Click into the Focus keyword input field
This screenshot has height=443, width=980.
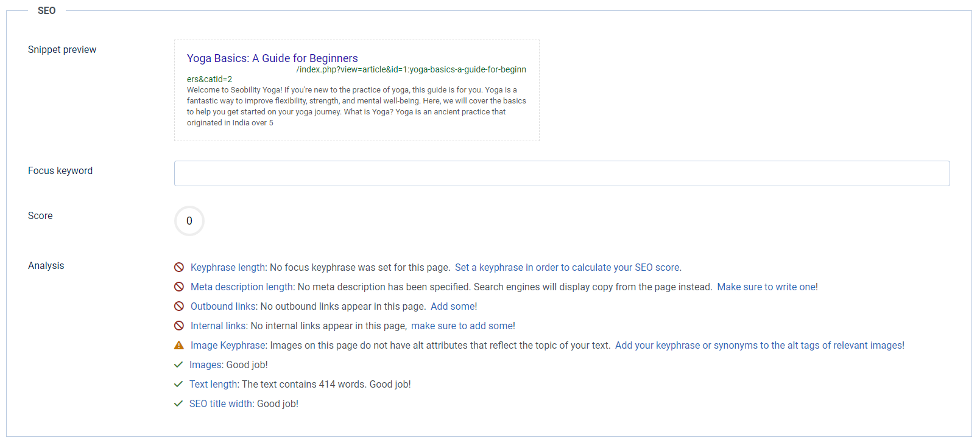[x=562, y=173]
